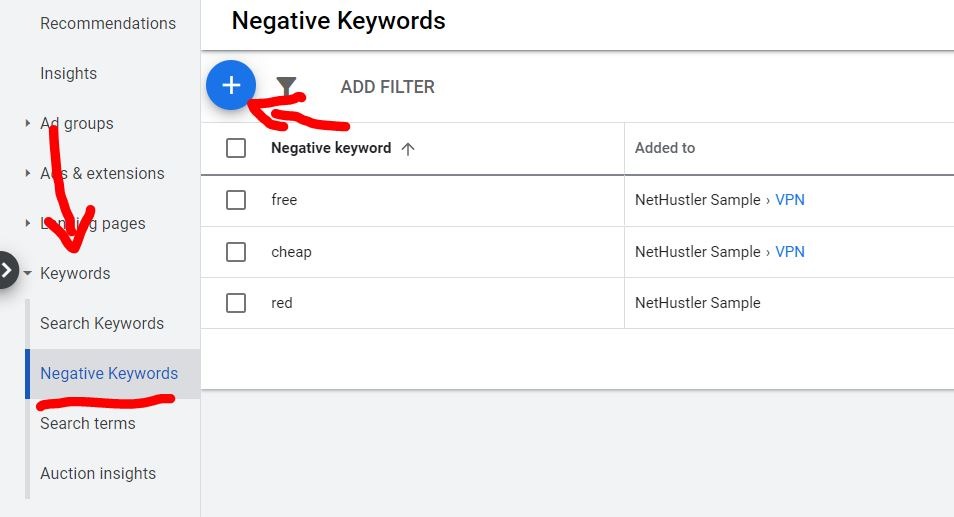
Task: Click ADD FILTER text
Action: point(388,87)
